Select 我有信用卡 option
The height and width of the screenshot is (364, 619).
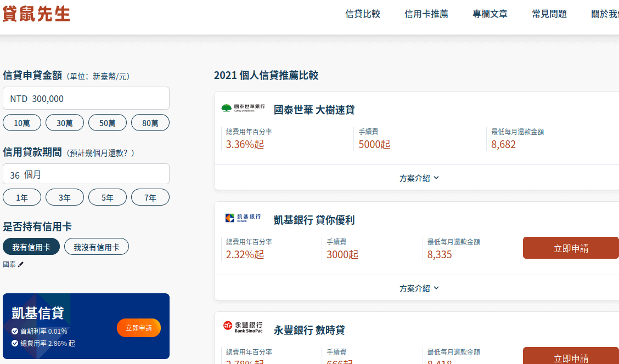pyautogui.click(x=31, y=247)
